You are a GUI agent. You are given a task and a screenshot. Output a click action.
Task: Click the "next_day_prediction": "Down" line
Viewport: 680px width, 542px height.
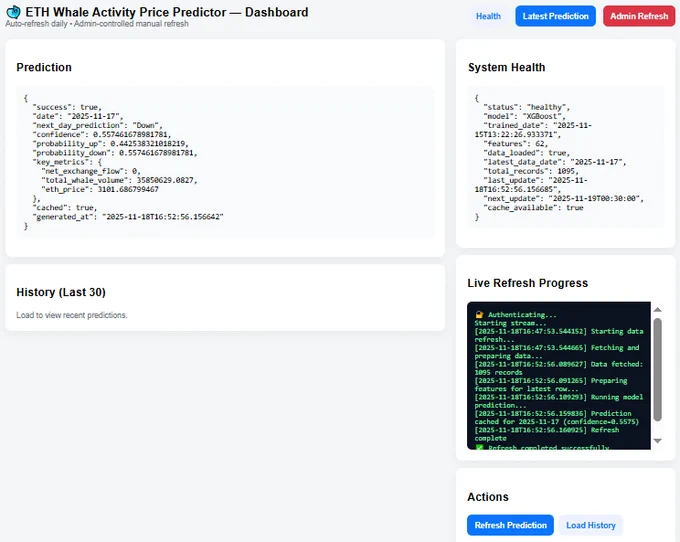pyautogui.click(x=98, y=125)
